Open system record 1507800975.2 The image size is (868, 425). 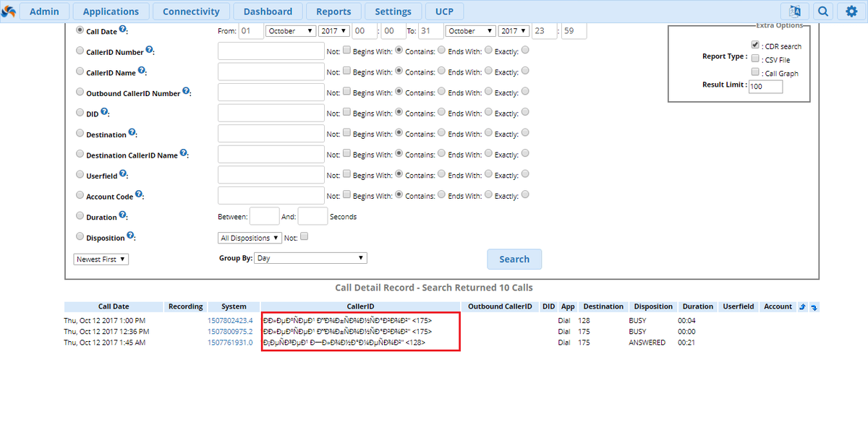(x=230, y=331)
